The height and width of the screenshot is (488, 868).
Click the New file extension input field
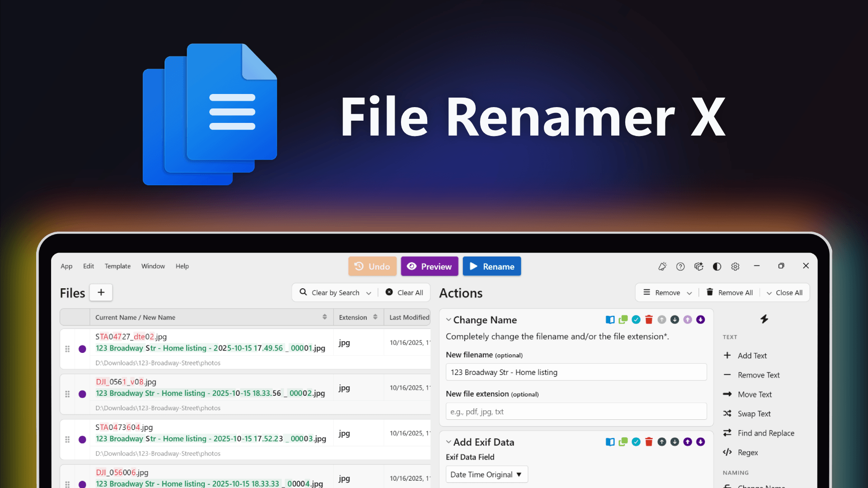click(x=576, y=412)
